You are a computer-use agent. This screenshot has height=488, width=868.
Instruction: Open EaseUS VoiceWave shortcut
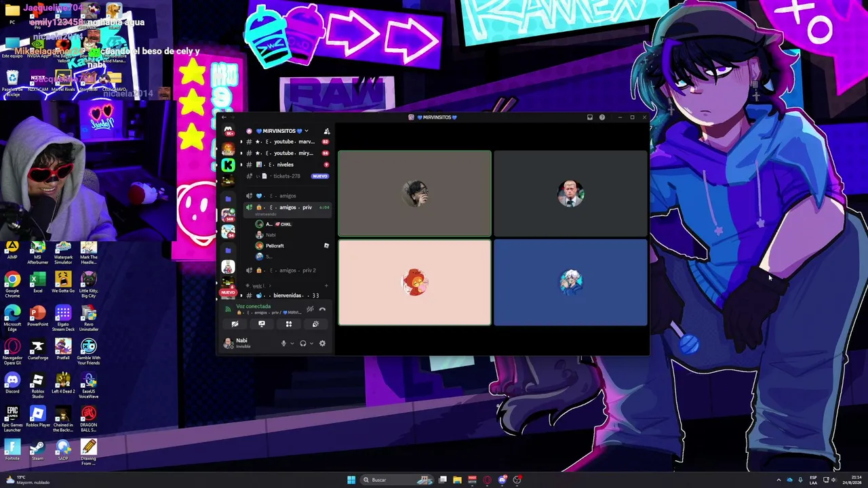coord(88,386)
